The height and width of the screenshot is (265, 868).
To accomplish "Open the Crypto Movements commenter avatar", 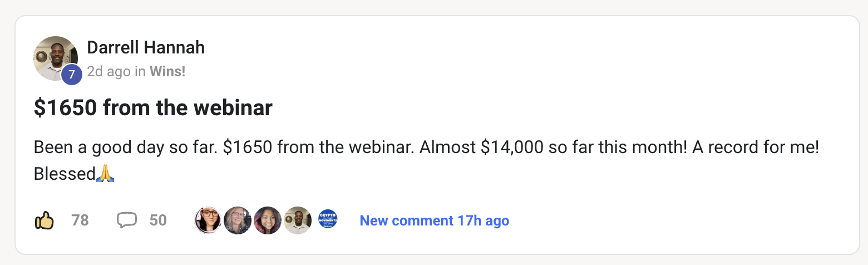I will pos(328,220).
